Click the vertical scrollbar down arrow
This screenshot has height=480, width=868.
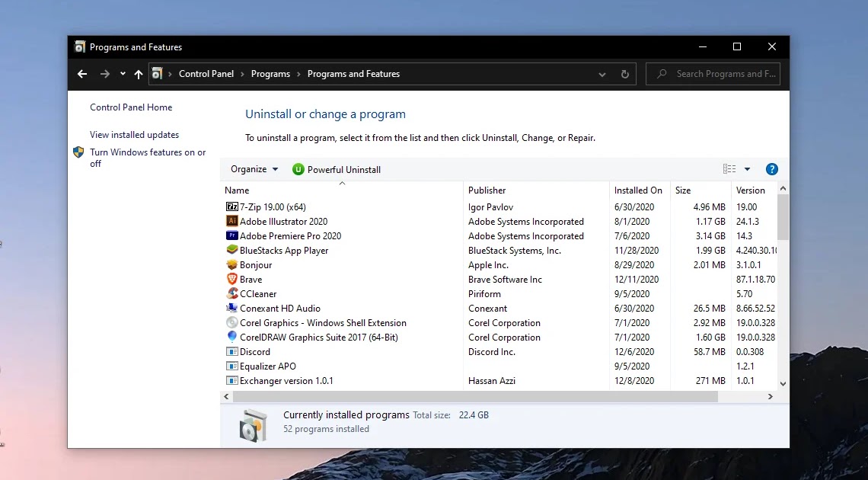[x=783, y=383]
